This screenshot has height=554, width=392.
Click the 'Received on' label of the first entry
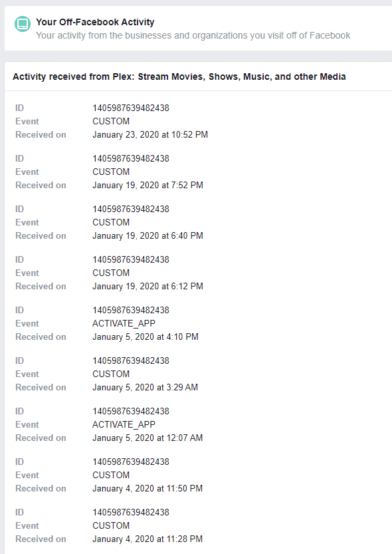coord(41,134)
